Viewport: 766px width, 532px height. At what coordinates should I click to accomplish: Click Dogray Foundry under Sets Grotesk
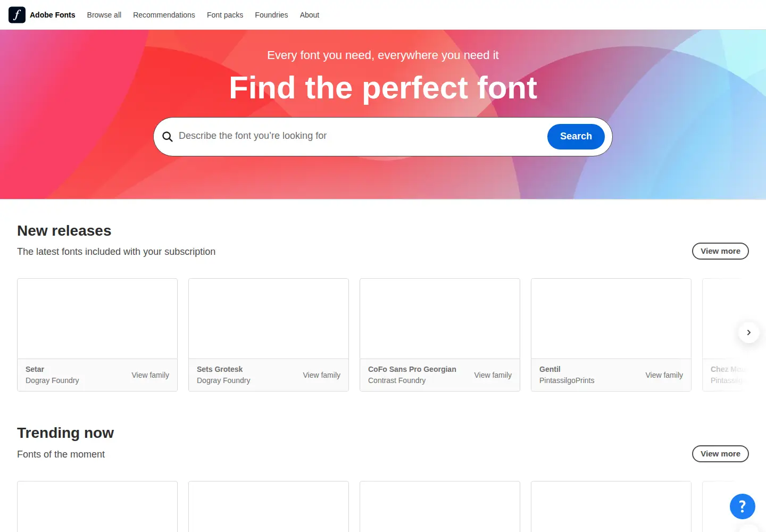(223, 380)
